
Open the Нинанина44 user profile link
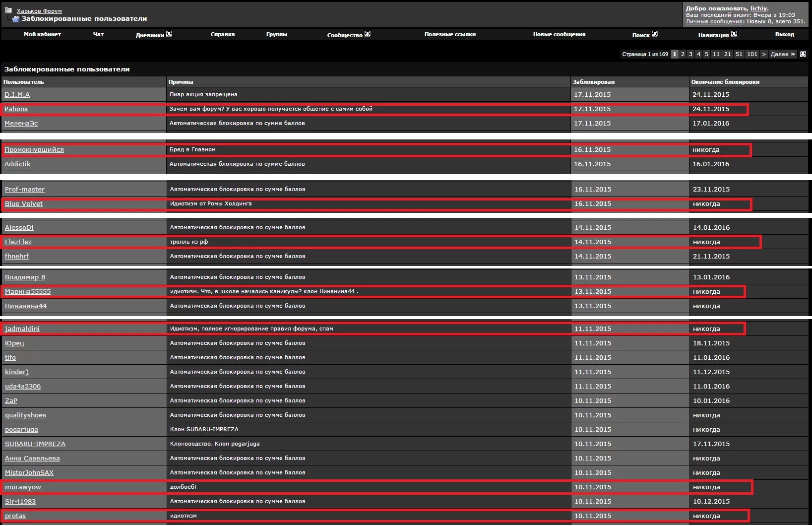tap(26, 306)
